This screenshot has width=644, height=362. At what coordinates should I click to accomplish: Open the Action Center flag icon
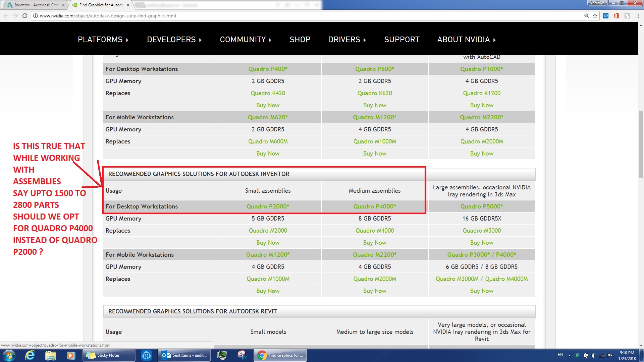pyautogui.click(x=610, y=355)
